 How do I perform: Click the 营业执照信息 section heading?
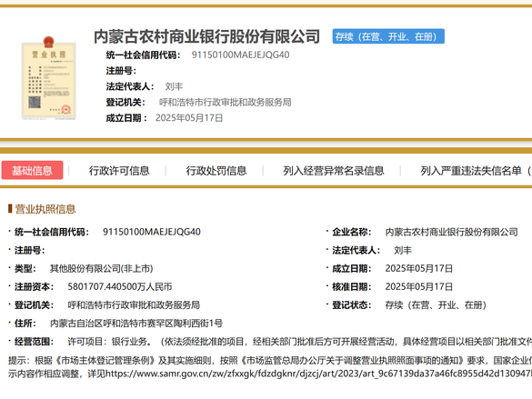pos(45,209)
